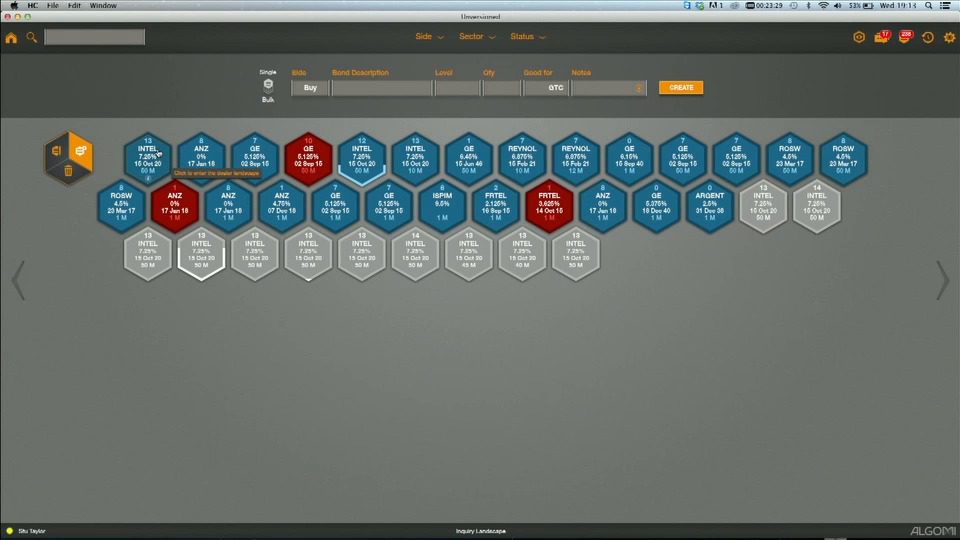Select the REYNOL 6.875% 10 M hexagon
The width and height of the screenshot is (960, 540).
522,158
